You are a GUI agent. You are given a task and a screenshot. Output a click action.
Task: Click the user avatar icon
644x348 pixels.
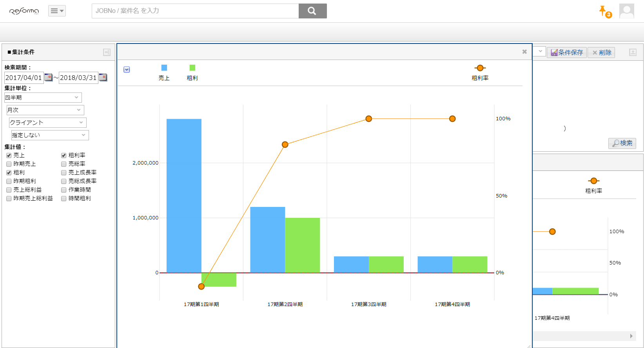(626, 11)
